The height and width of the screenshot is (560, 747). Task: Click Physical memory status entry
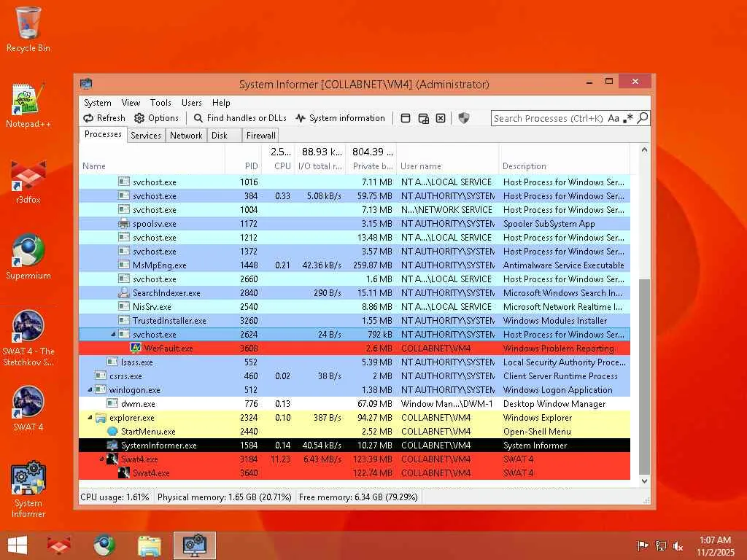point(225,497)
